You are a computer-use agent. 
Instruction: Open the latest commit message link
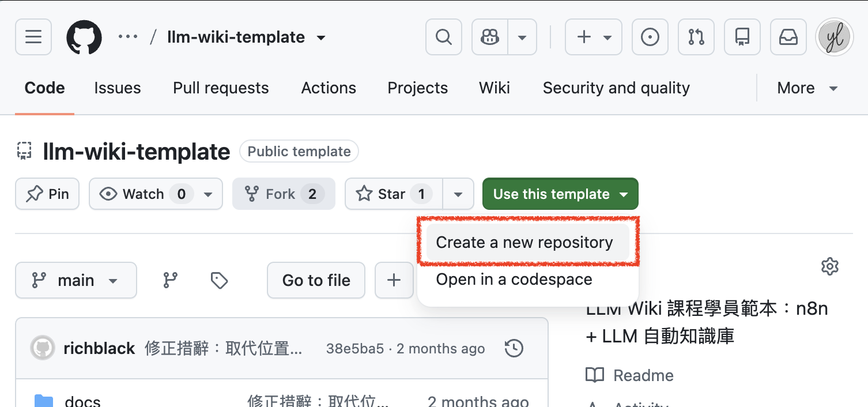[224, 348]
